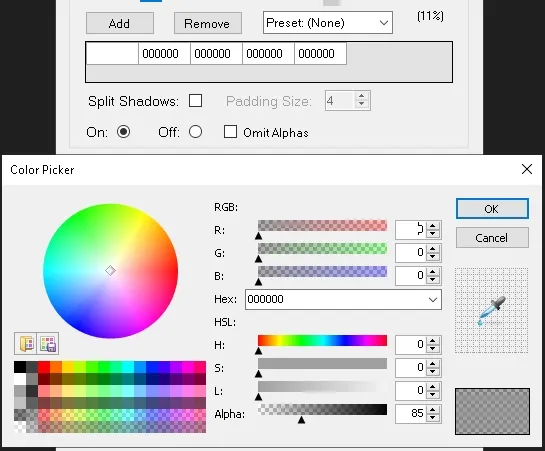The width and height of the screenshot is (545, 451).
Task: Increase the R value with up arrow
Action: coord(433,226)
